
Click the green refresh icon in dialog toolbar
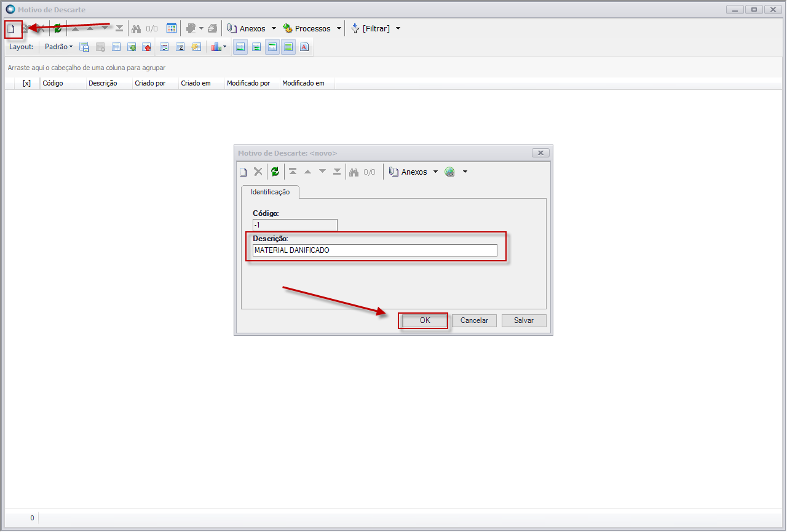tap(275, 172)
